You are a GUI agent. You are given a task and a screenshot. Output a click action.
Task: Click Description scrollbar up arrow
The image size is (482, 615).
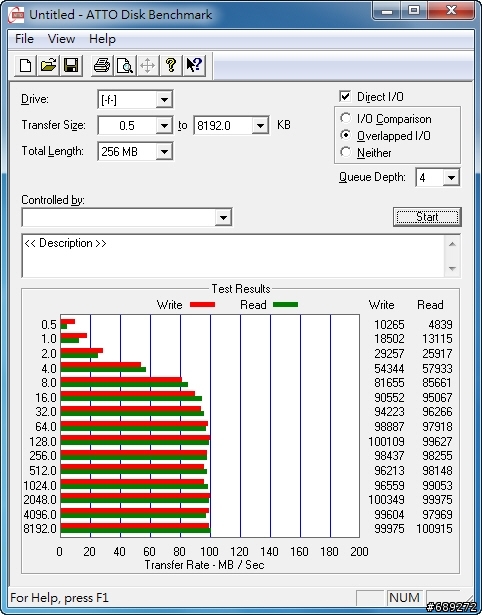point(452,244)
